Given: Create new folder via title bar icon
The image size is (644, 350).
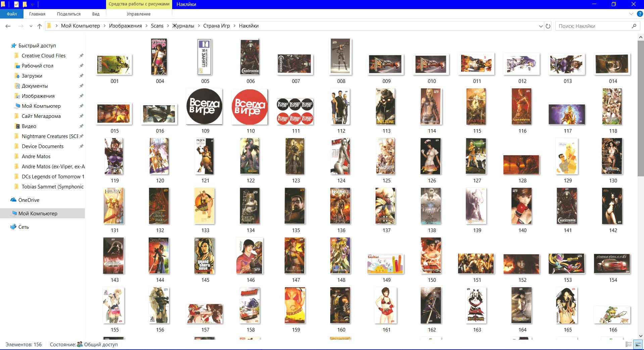Looking at the screenshot, I should coord(24,4).
